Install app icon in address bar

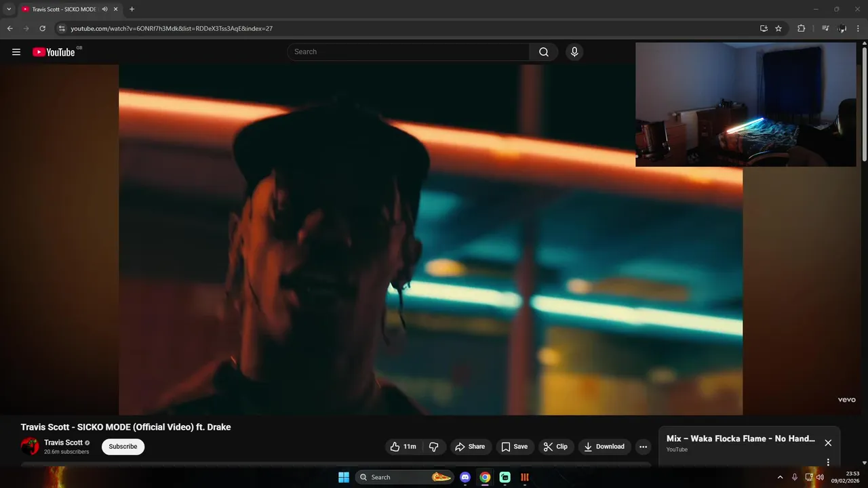pos(764,28)
